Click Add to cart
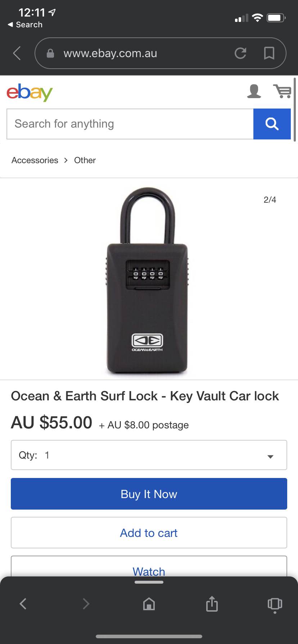 (149, 533)
